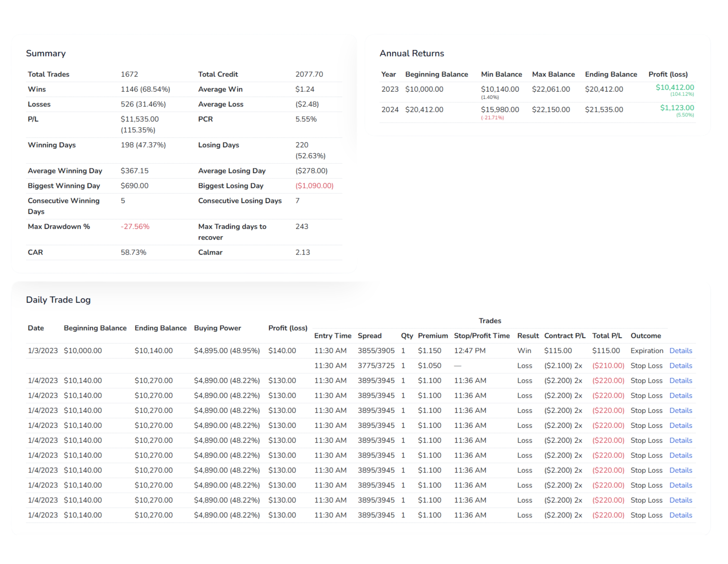The image size is (728, 564).
Task: Click the Date column header
Action: (x=36, y=328)
